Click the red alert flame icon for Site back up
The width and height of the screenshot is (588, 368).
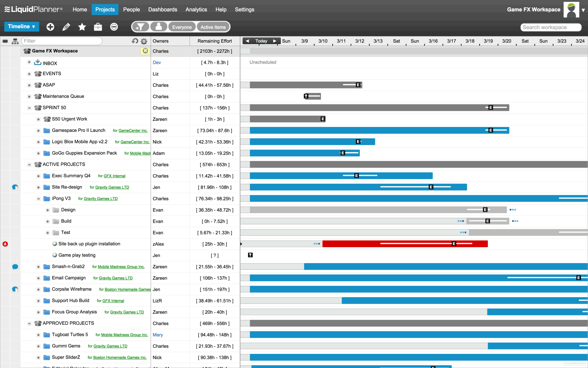(5, 244)
